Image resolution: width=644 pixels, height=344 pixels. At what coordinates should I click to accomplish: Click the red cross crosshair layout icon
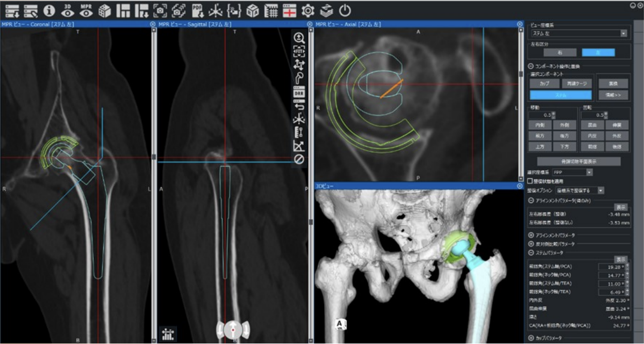(289, 10)
